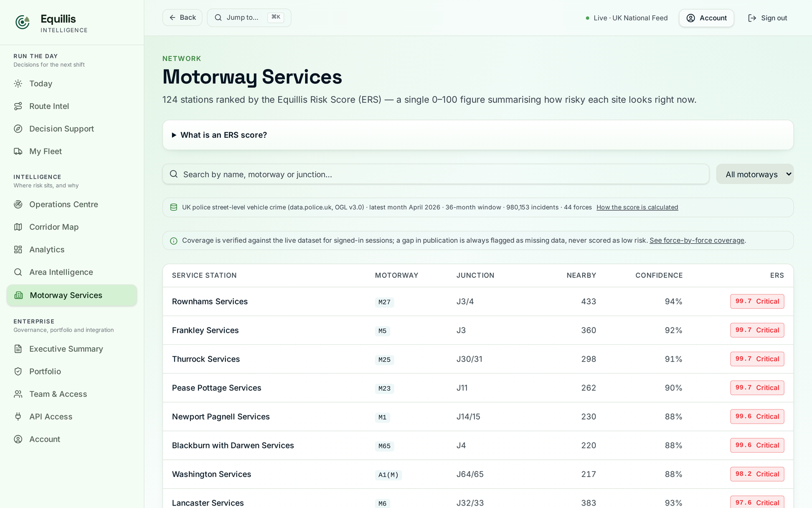
Task: Click the API Access plug icon
Action: click(18, 417)
